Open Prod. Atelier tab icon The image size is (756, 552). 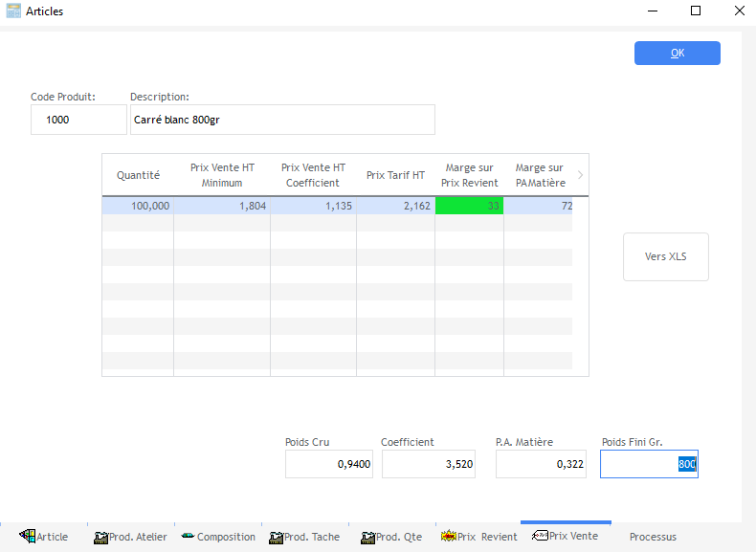click(x=100, y=537)
